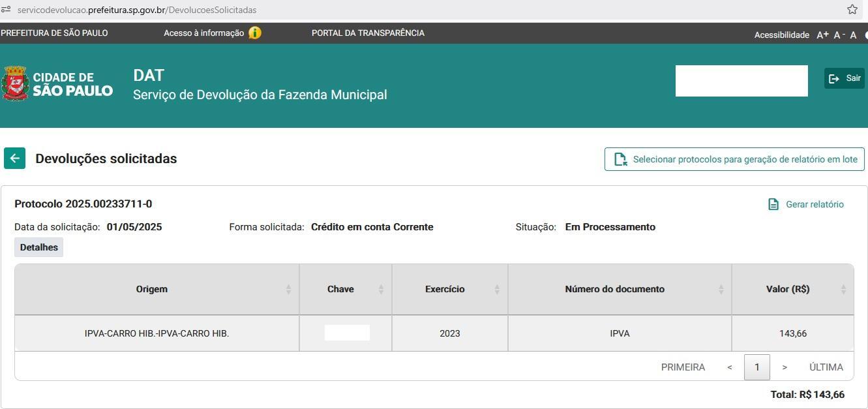Go to page 1 in pagination

tap(756, 367)
